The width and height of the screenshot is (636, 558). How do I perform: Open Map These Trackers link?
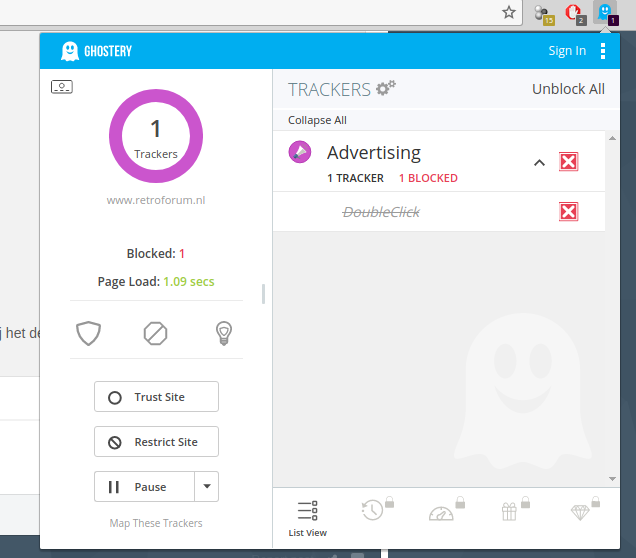(156, 523)
